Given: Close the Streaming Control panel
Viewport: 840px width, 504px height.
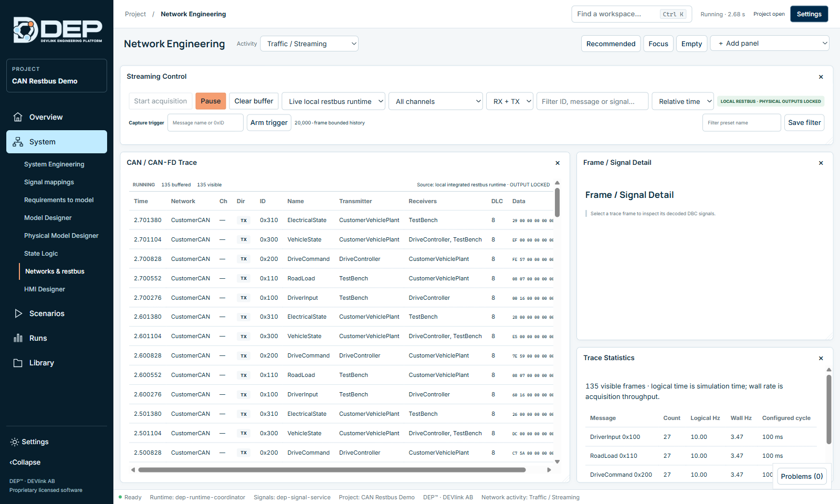Looking at the screenshot, I should pos(821,77).
